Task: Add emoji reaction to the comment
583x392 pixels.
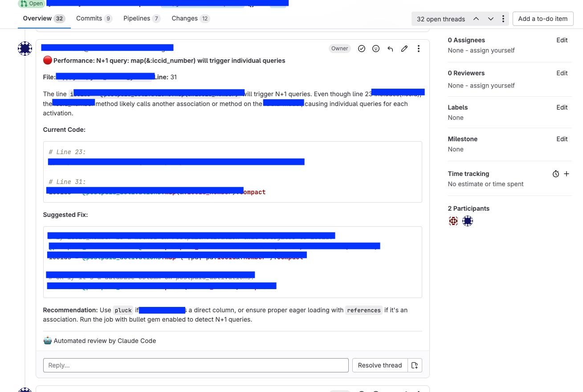Action: [376, 49]
